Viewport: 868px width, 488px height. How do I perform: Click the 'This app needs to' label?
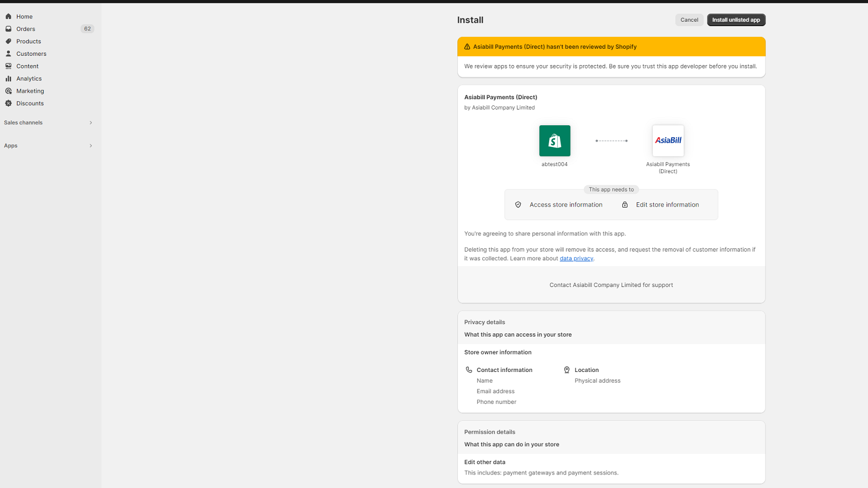coord(611,190)
